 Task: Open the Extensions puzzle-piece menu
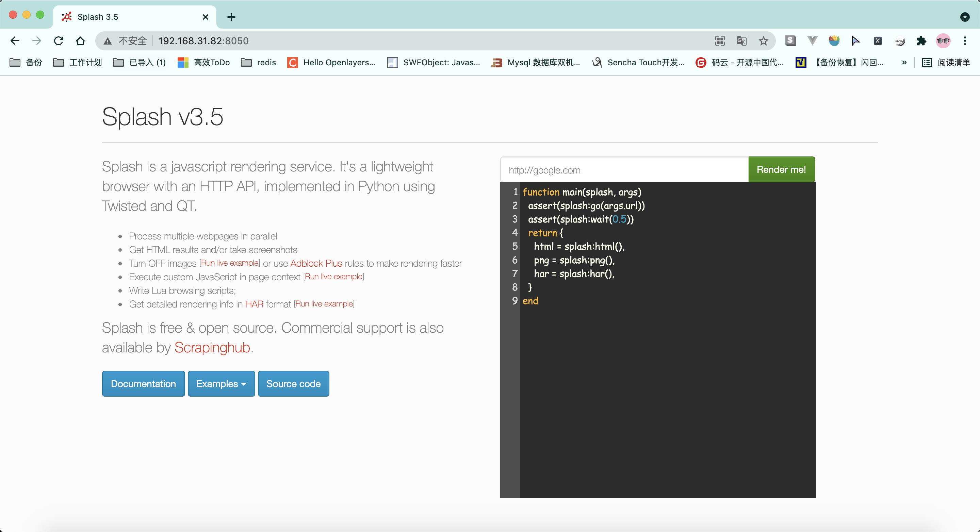click(921, 41)
